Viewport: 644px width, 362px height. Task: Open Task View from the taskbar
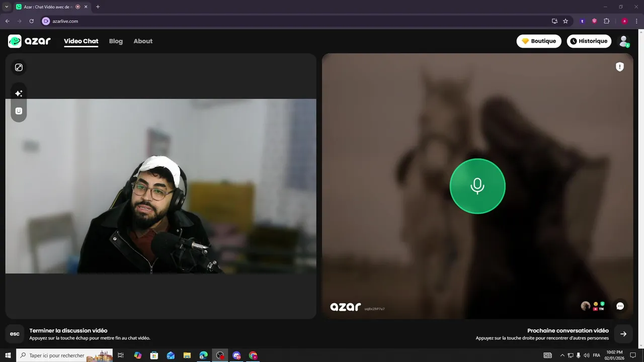[121, 355]
